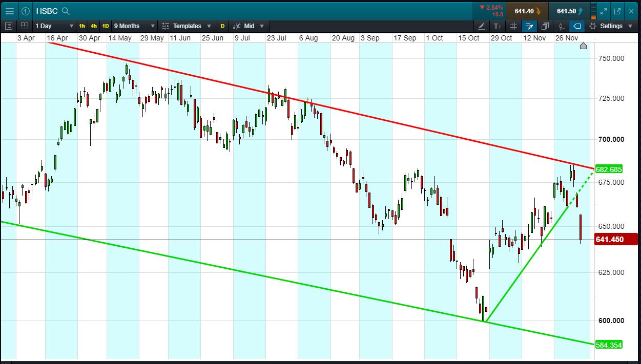This screenshot has width=641, height=364.
Task: Switch to the 1D quick interval
Action: pos(106,26)
